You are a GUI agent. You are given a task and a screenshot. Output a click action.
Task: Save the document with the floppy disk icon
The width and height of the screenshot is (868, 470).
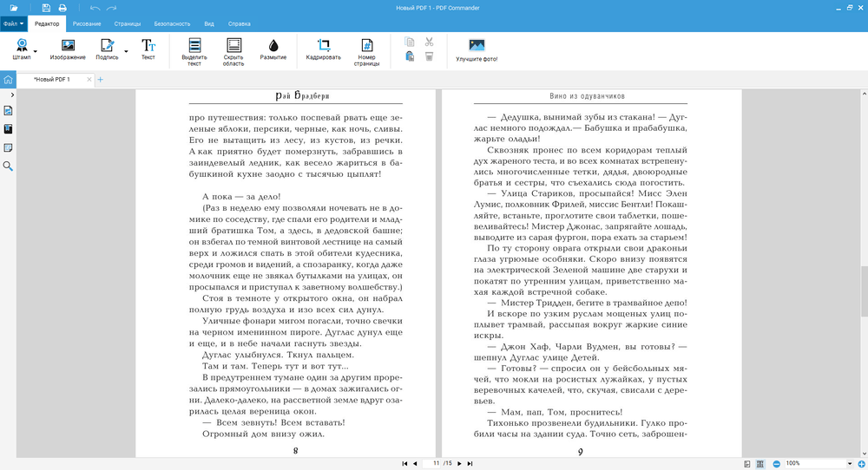47,8
